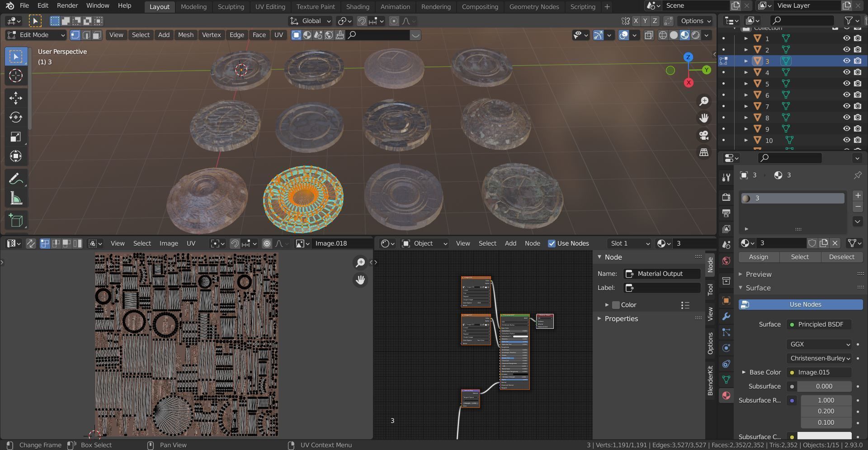Open the Output properties tab

point(726,213)
